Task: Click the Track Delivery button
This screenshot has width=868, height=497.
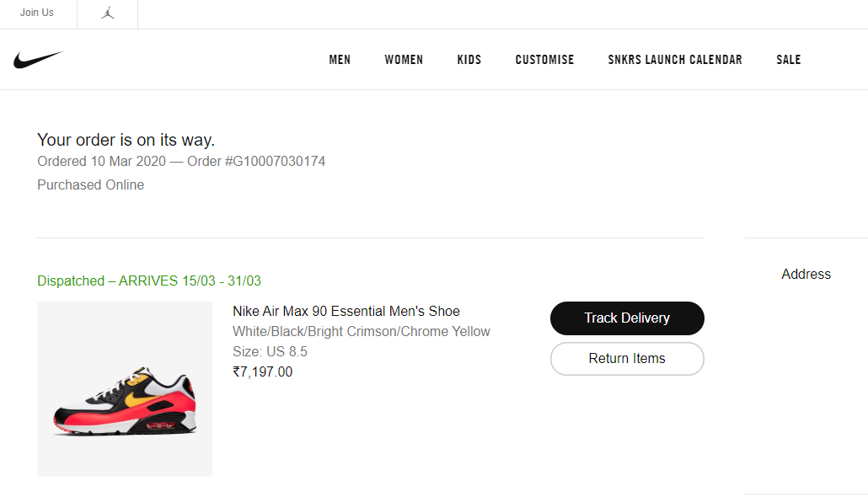Action: click(627, 318)
